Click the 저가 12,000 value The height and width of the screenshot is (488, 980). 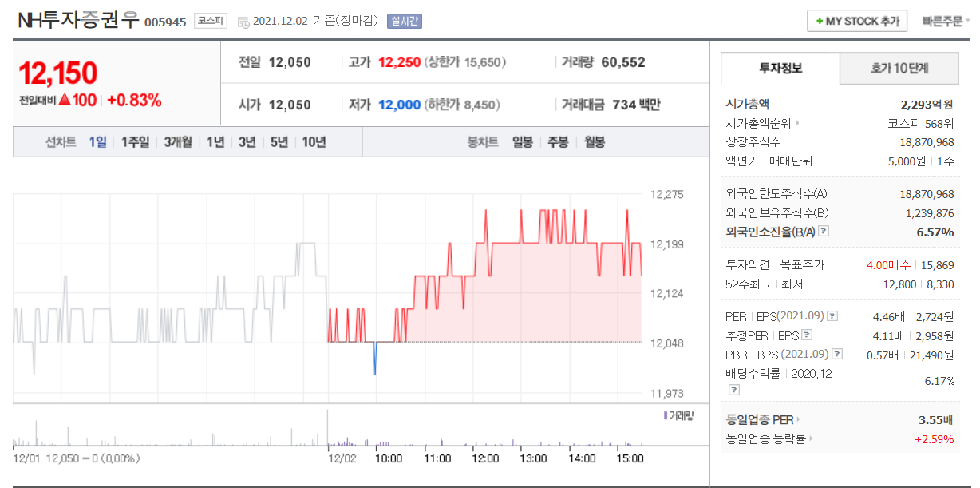[399, 105]
